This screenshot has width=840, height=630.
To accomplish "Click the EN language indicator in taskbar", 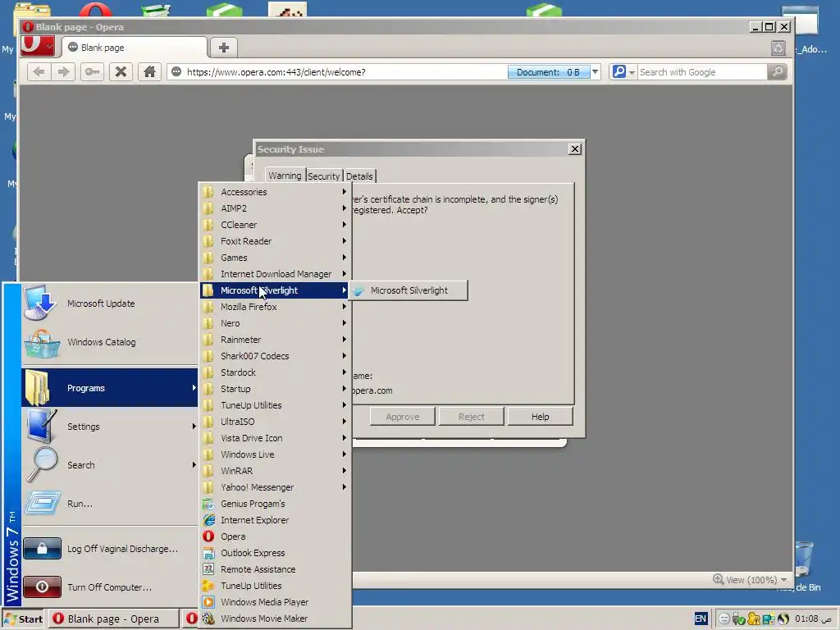I will 701,619.
